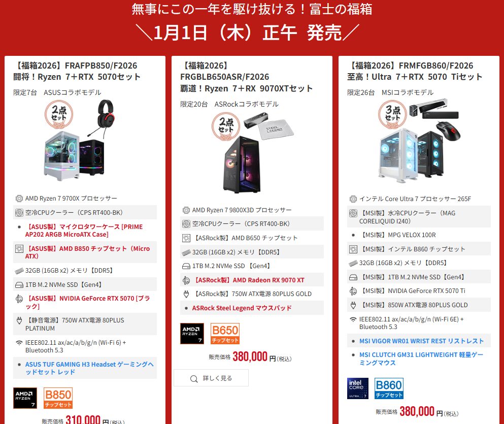Screen dimensions: 504x424
Task: Open ASRock Steel Legend マウスパッド link
Action: [x=242, y=308]
